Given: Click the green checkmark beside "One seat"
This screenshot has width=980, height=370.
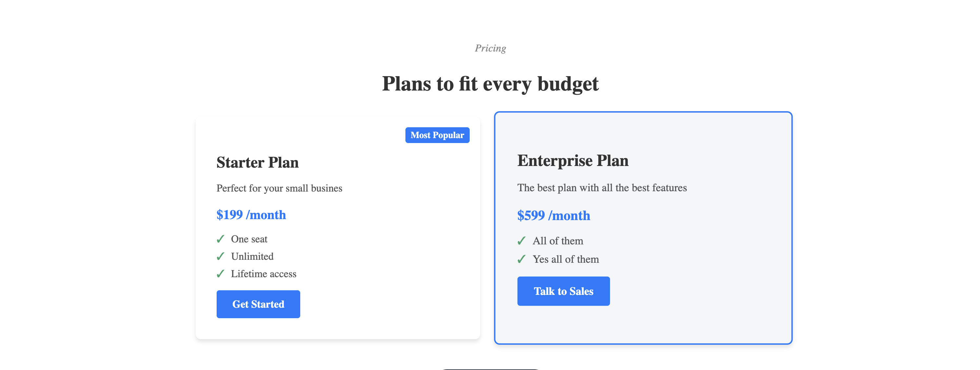Looking at the screenshot, I should point(221,239).
